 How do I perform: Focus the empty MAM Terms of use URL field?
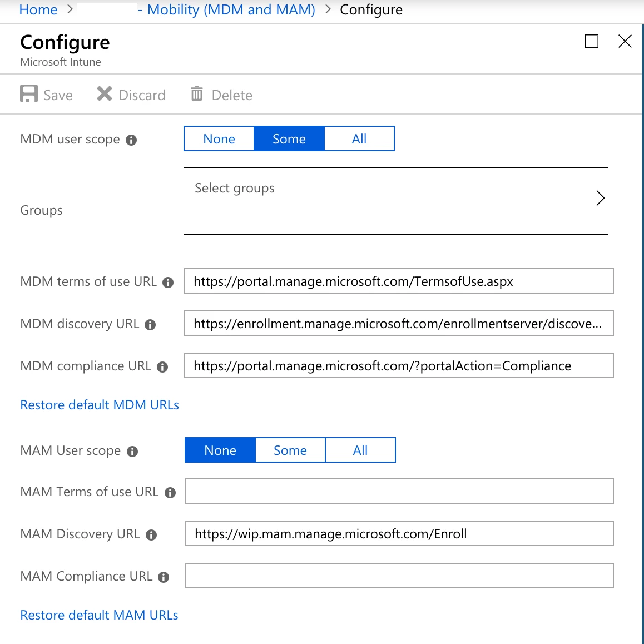click(399, 491)
